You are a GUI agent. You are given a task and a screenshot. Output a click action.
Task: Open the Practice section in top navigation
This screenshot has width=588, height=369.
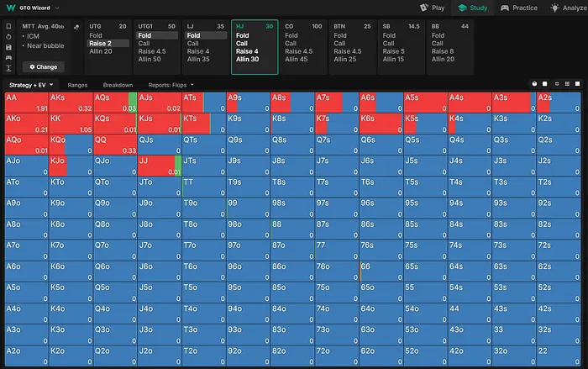pyautogui.click(x=518, y=8)
